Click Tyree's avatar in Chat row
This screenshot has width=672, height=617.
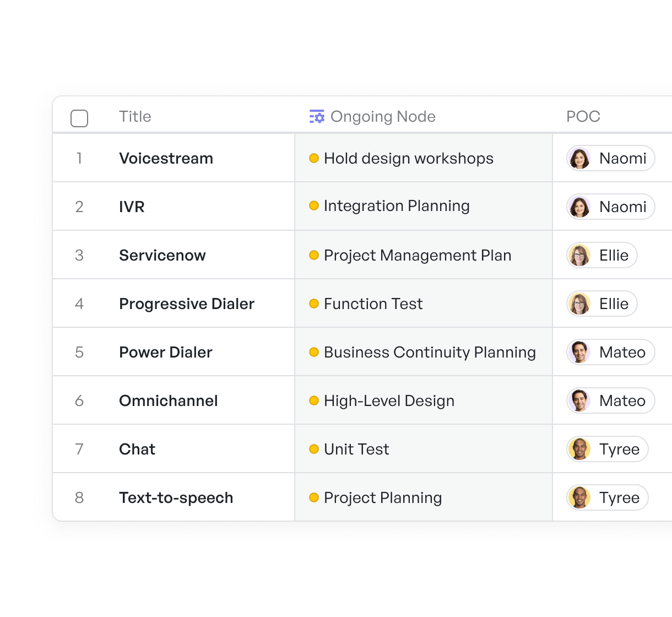click(x=579, y=450)
